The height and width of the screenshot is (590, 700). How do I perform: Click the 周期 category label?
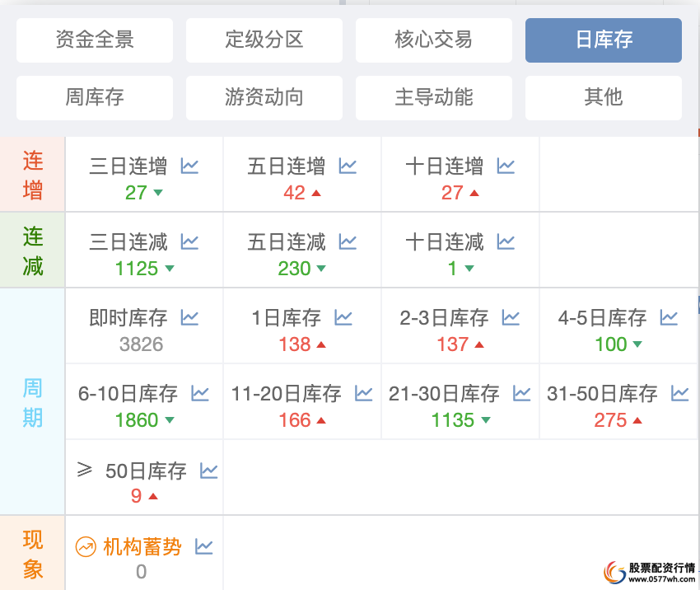click(x=33, y=403)
